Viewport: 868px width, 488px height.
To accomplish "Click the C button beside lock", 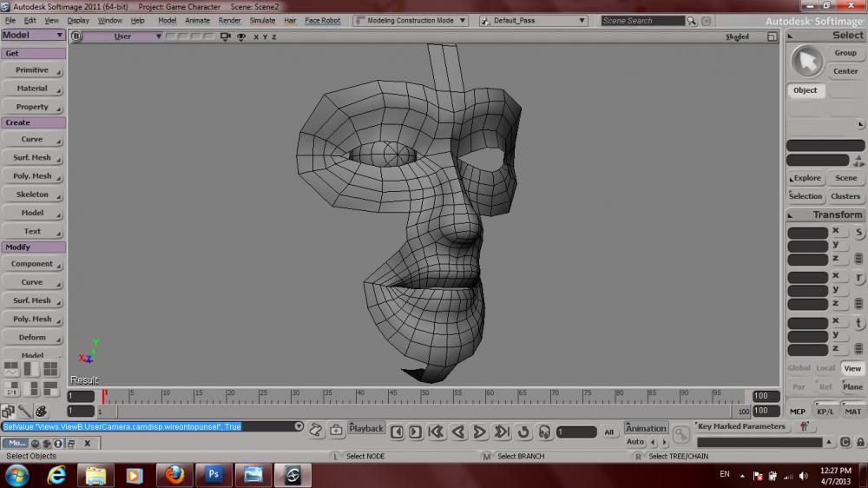I will [845, 442].
